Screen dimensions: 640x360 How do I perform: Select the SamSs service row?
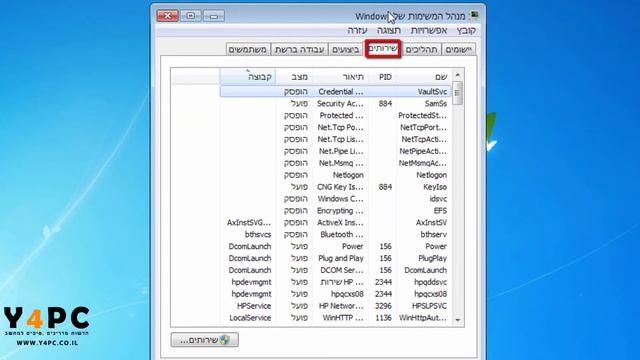pyautogui.click(x=336, y=104)
